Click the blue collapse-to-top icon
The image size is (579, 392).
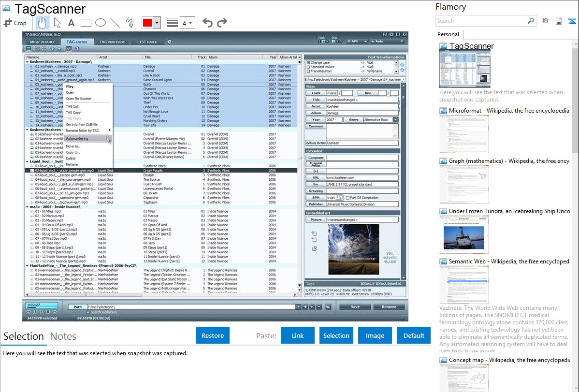(572, 21)
